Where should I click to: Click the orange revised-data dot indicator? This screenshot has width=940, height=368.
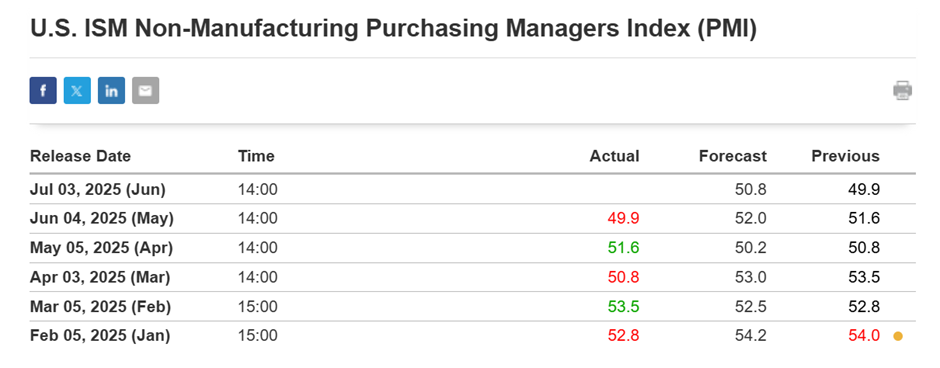(897, 336)
